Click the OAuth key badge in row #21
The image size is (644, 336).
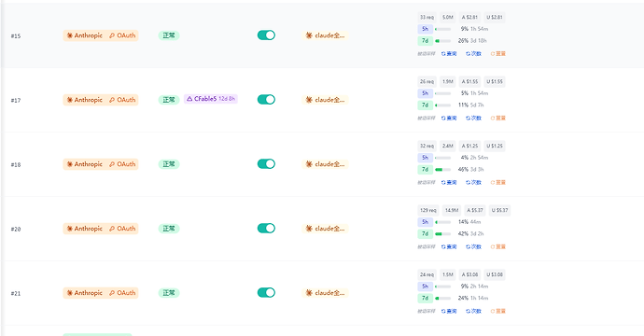(122, 293)
